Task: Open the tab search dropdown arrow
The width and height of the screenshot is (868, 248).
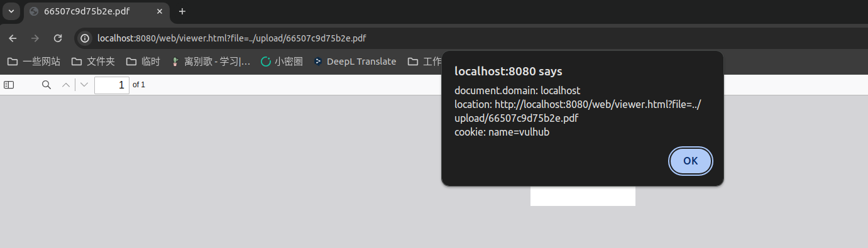Action: (11, 11)
